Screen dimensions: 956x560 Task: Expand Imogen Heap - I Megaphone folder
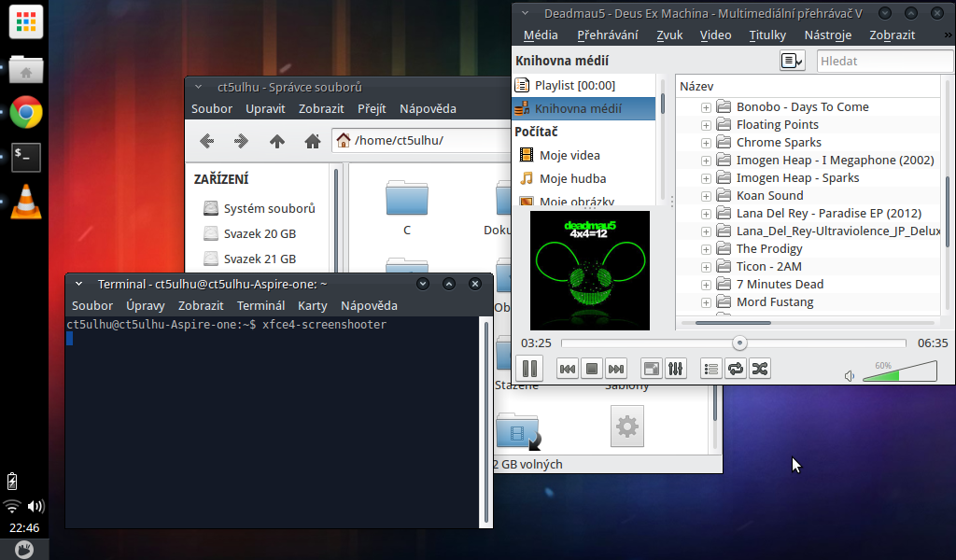pos(706,161)
